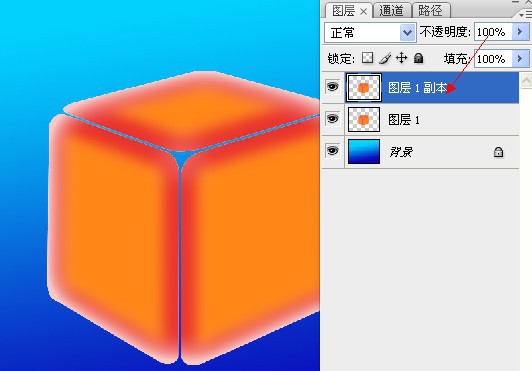Toggle lock transparent pixels icon
This screenshot has width=532, height=371.
[367, 58]
